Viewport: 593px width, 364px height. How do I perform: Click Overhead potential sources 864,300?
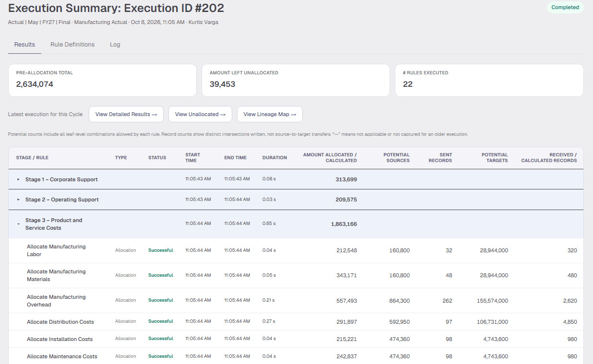point(400,301)
